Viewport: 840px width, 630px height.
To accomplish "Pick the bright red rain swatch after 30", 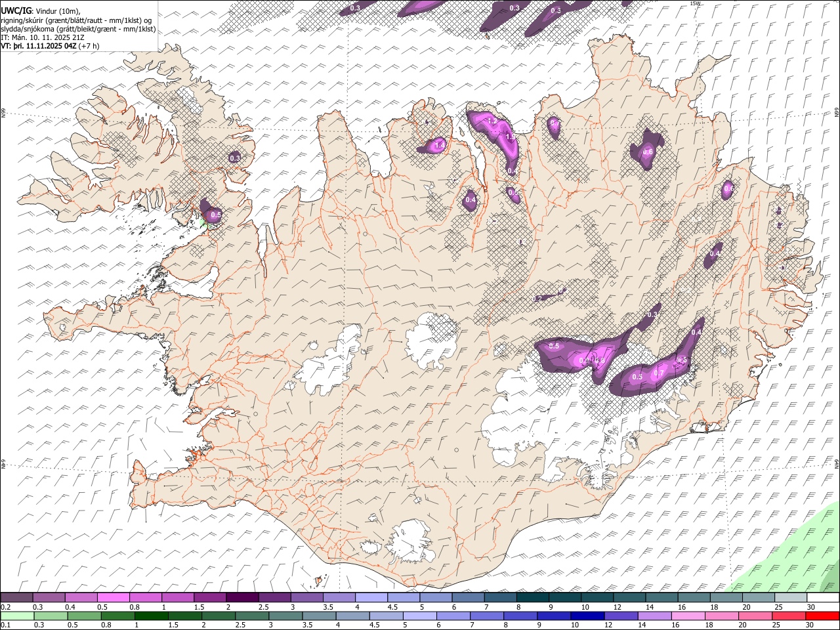I will pos(822,616).
